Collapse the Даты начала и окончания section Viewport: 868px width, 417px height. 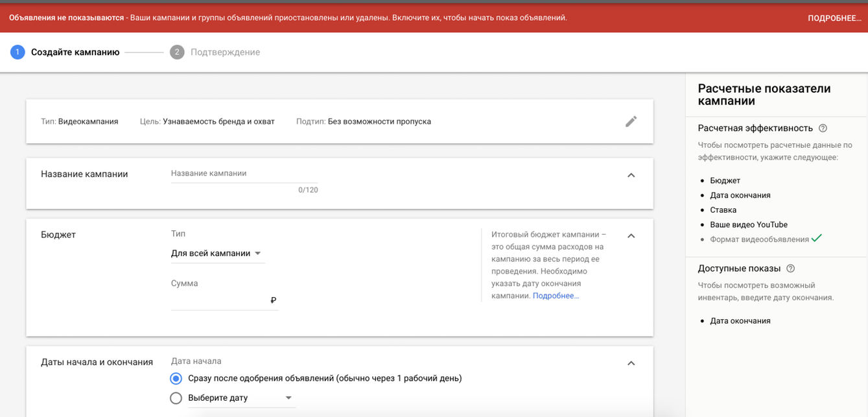(x=631, y=363)
